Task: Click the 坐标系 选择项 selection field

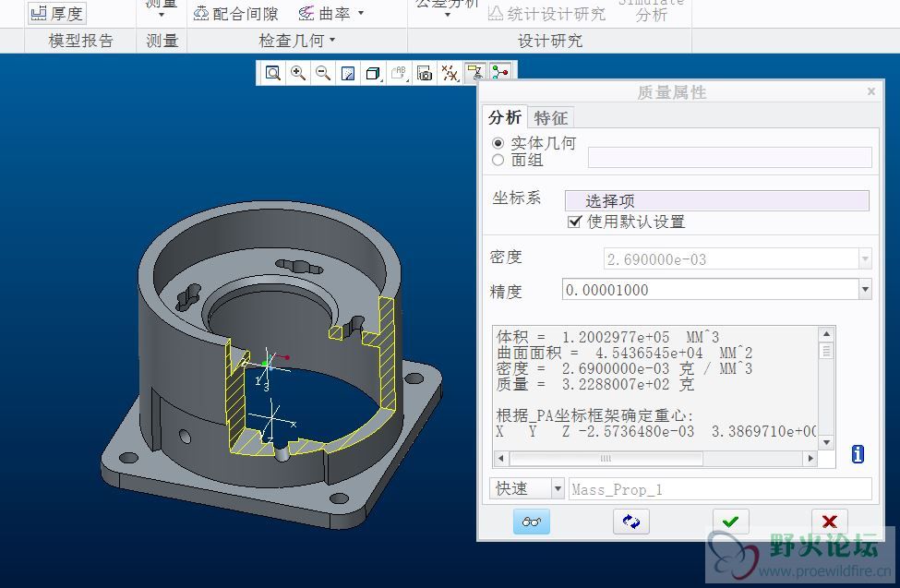Action: coord(717,200)
